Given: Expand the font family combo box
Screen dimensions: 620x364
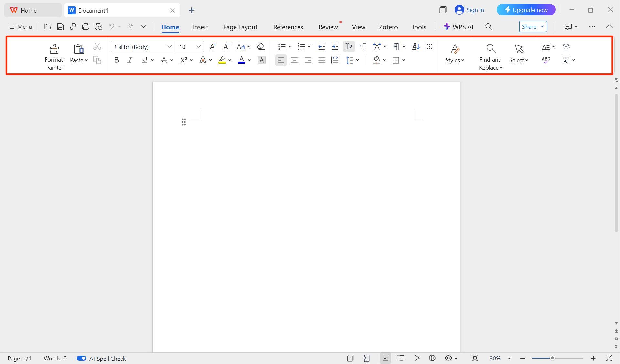Looking at the screenshot, I should pyautogui.click(x=169, y=46).
